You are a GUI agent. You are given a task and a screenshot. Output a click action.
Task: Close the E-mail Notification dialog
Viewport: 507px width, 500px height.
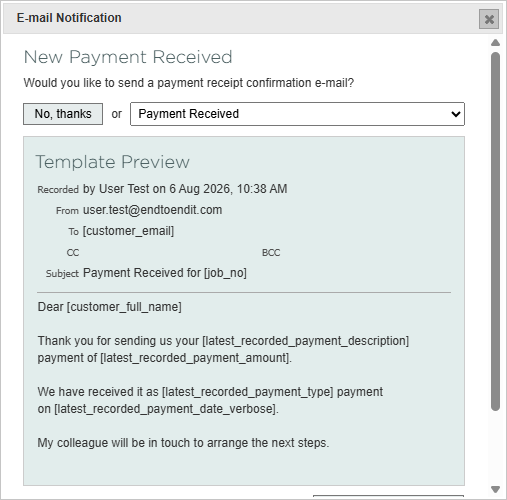click(x=489, y=19)
